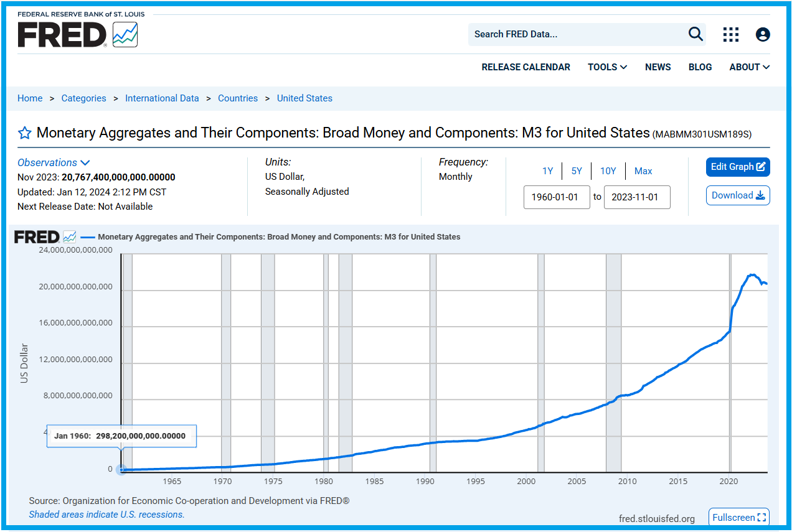Select the 5Y time range
Screen dimensions: 792x532
tap(577, 171)
